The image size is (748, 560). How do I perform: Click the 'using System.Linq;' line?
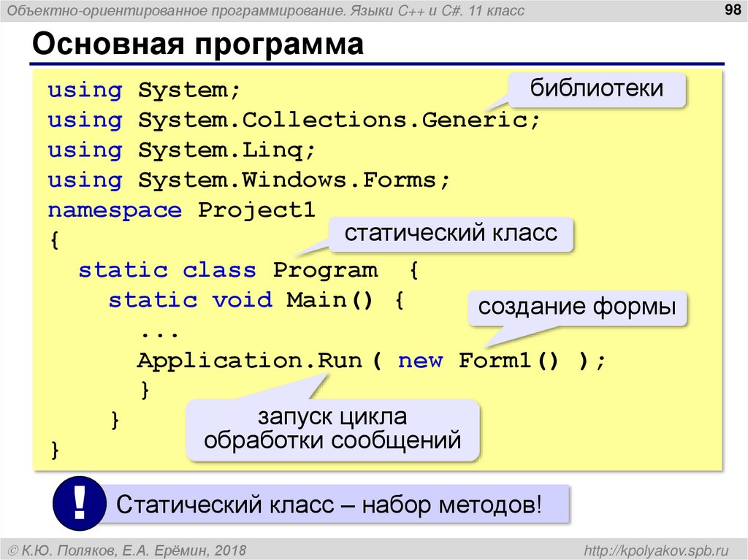[x=181, y=150]
